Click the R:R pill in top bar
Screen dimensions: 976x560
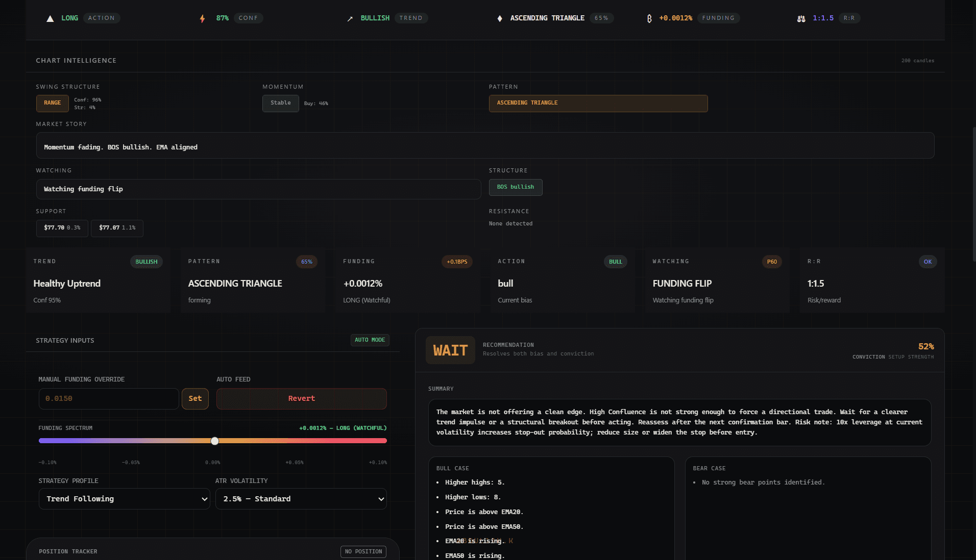[x=849, y=18]
